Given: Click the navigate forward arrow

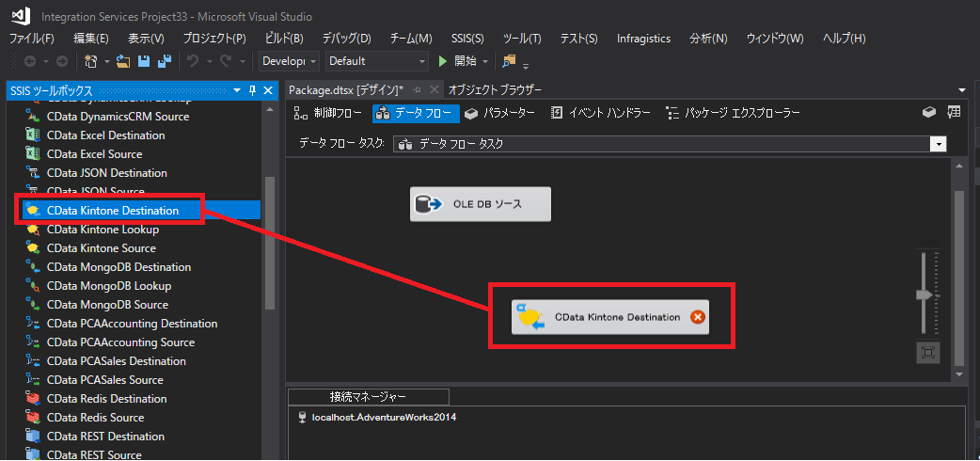Looking at the screenshot, I should click(62, 61).
